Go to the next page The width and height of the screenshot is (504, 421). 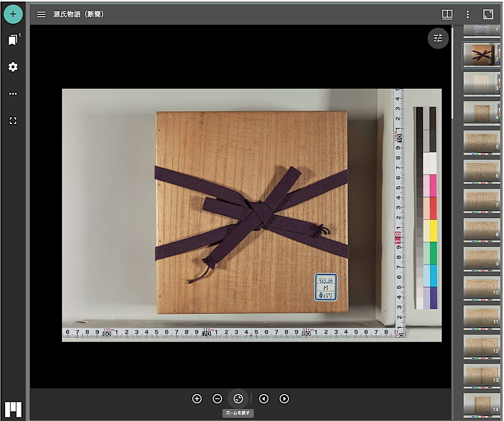click(x=284, y=399)
